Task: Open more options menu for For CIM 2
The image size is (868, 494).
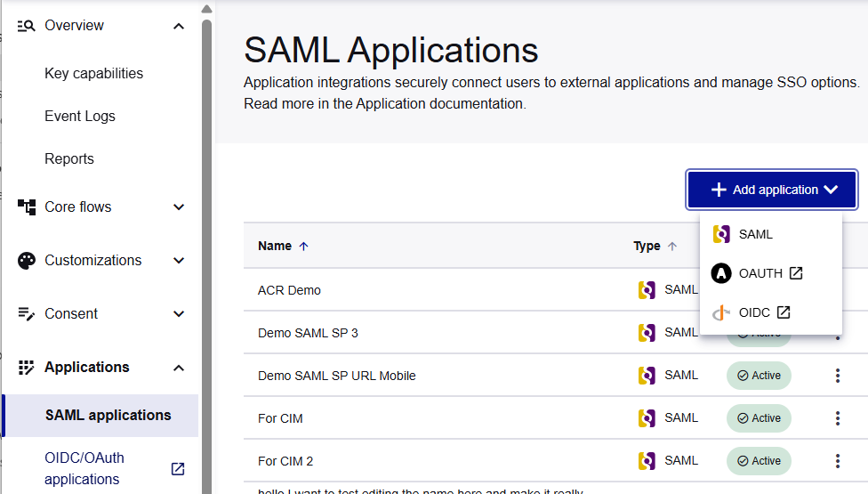Action: tap(838, 461)
